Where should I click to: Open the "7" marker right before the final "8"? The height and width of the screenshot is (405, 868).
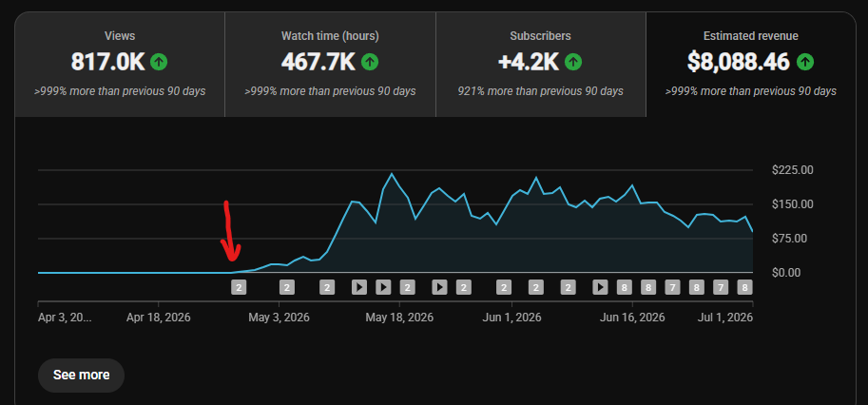721,287
